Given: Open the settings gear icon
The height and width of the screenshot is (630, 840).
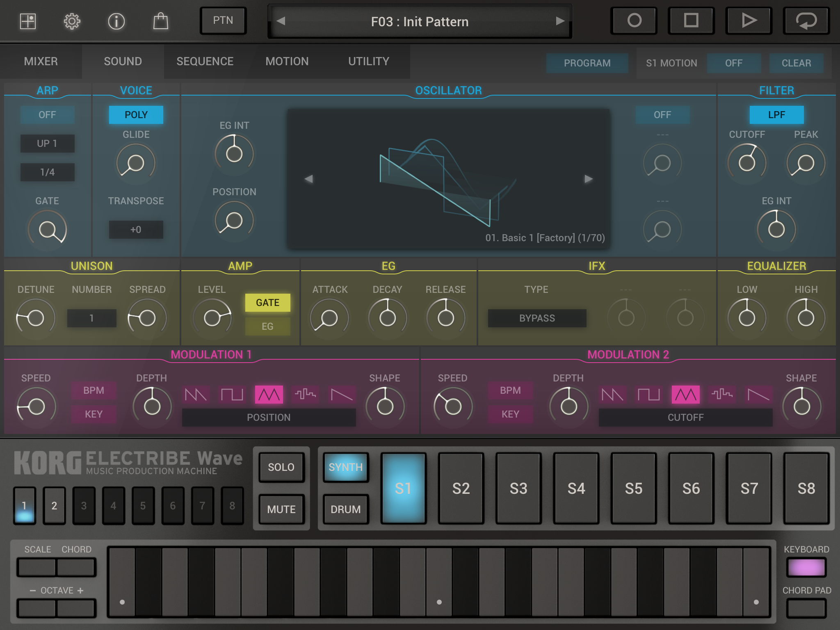Looking at the screenshot, I should [72, 21].
